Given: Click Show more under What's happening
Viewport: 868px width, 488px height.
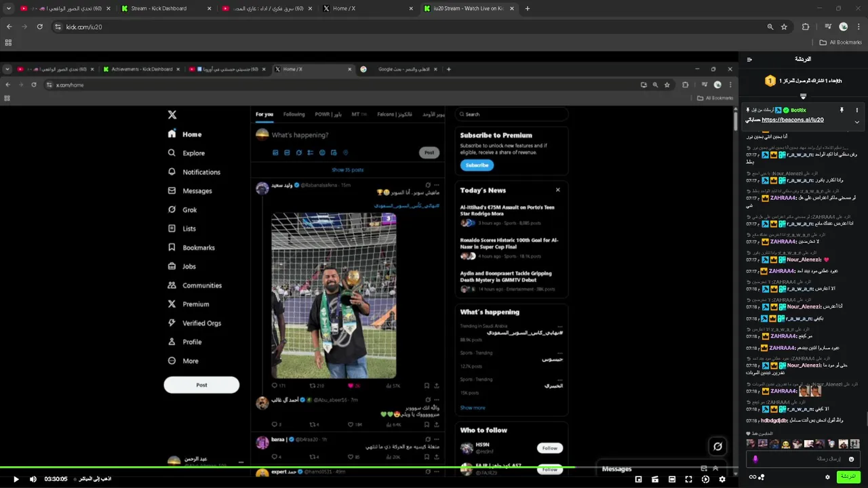Looking at the screenshot, I should point(473,408).
